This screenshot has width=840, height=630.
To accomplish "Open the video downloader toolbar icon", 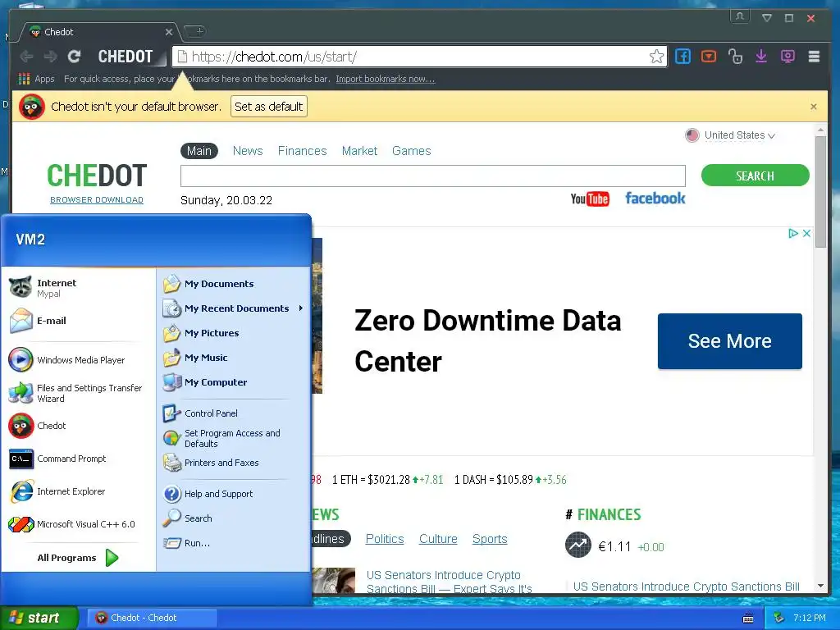I will [x=709, y=57].
